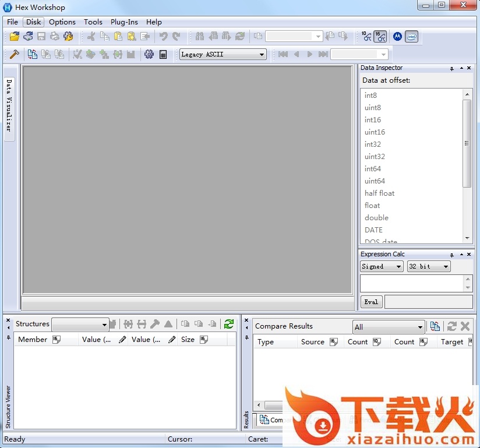Open the Signed dropdown in Expression Calc
This screenshot has width=480, height=448.
pyautogui.click(x=382, y=266)
